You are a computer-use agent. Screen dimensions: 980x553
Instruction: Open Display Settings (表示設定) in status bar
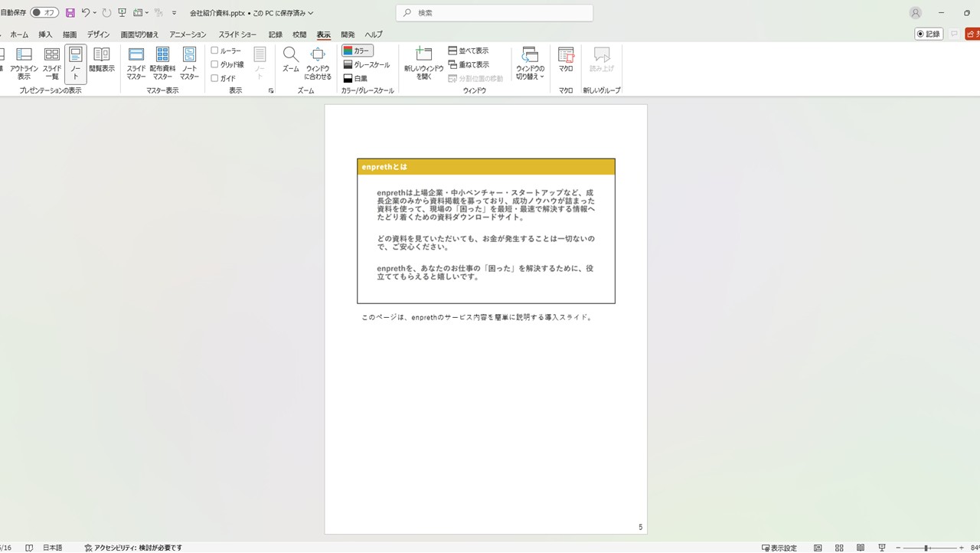(x=779, y=548)
